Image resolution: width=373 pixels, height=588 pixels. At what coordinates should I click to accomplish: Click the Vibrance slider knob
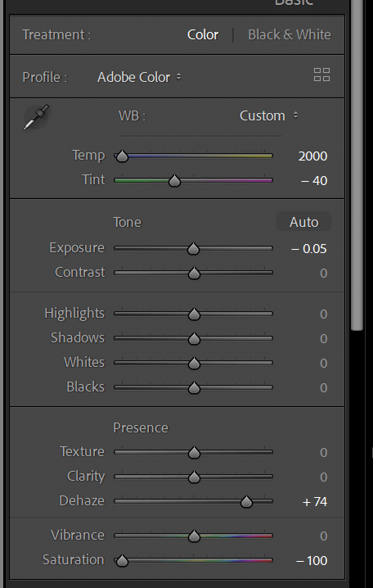(x=194, y=536)
